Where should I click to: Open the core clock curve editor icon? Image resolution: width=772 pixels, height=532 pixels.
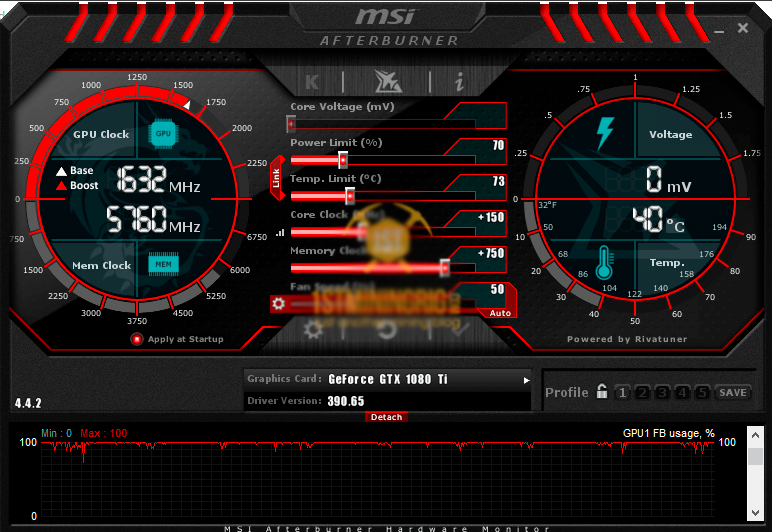(x=280, y=232)
